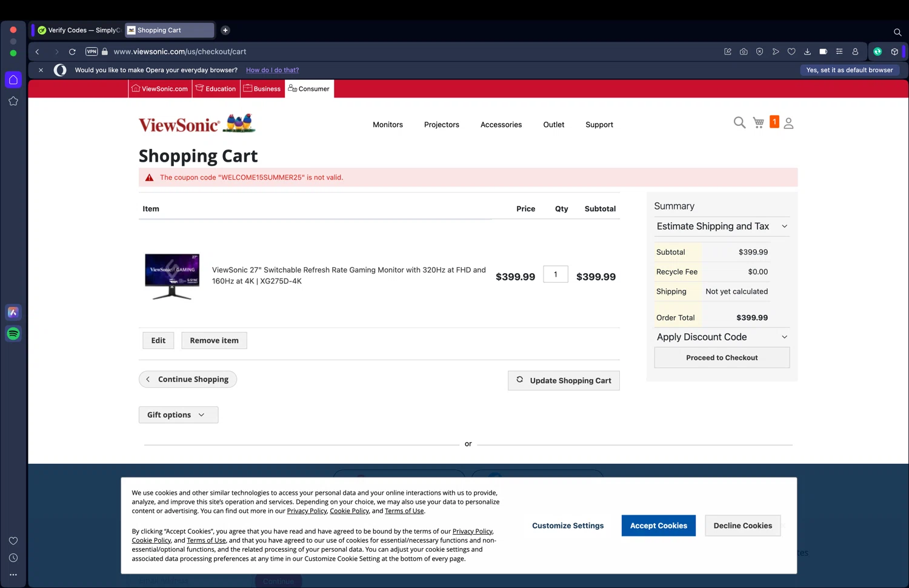Open the Accessories menu

[501, 125]
